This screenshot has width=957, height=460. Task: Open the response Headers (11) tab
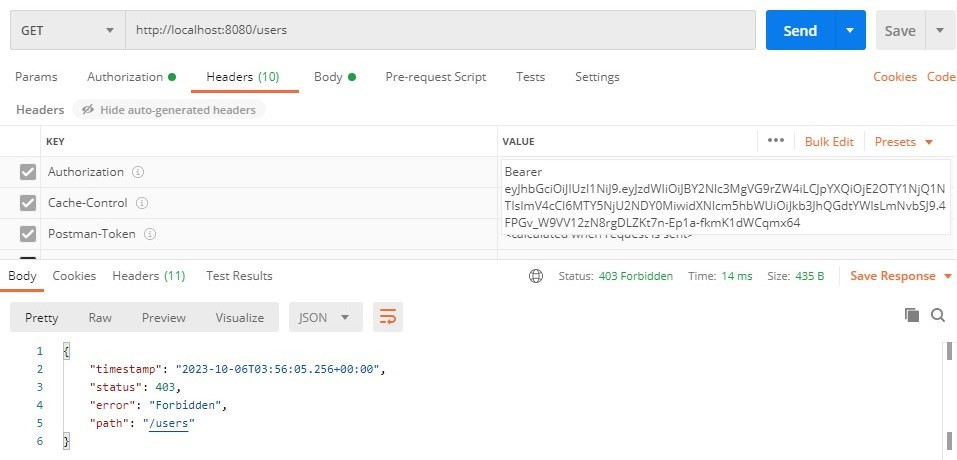[x=148, y=276]
